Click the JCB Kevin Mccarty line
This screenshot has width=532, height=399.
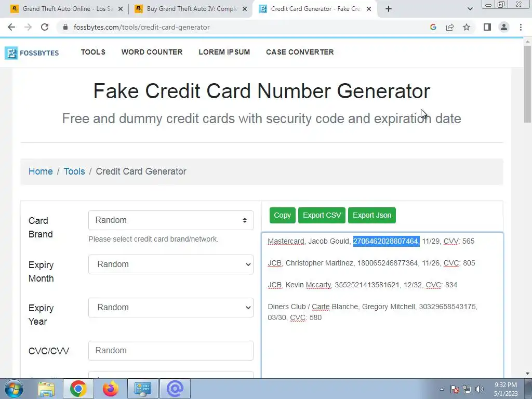point(362,285)
